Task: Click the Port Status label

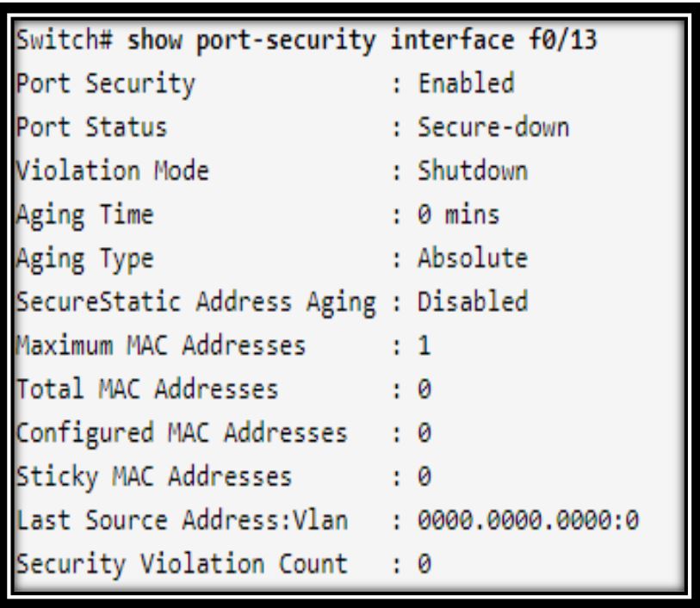Action: click(91, 127)
